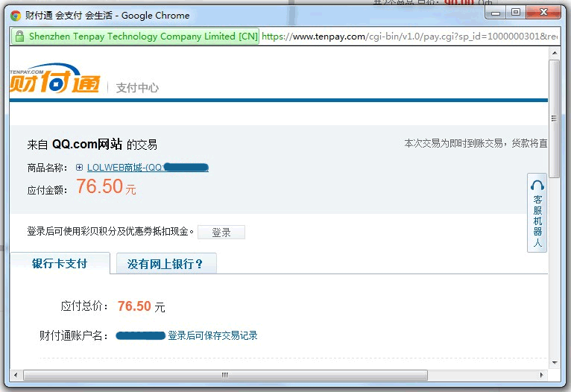
Task: Maximize the Chrome payment window
Action: (x=516, y=12)
